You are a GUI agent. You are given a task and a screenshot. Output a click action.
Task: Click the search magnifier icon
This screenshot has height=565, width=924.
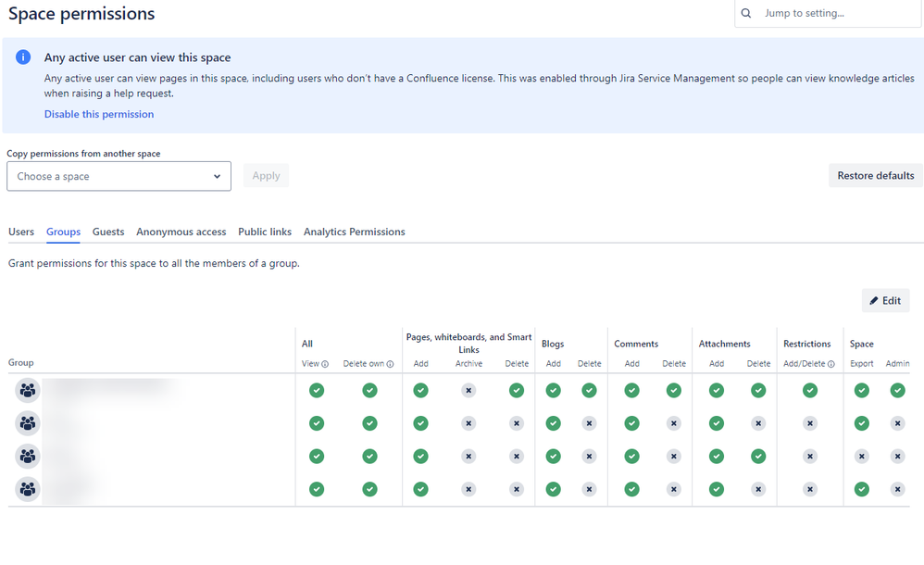click(x=746, y=13)
